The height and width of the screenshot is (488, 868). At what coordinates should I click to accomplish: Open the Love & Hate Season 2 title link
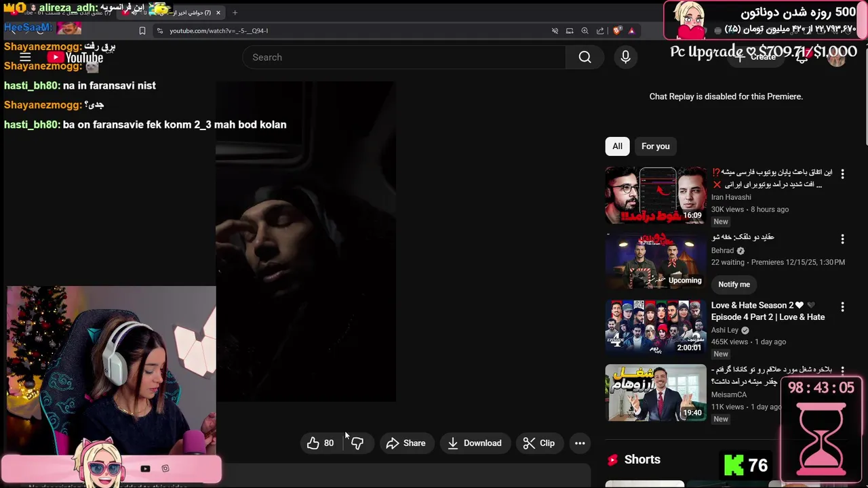point(768,311)
